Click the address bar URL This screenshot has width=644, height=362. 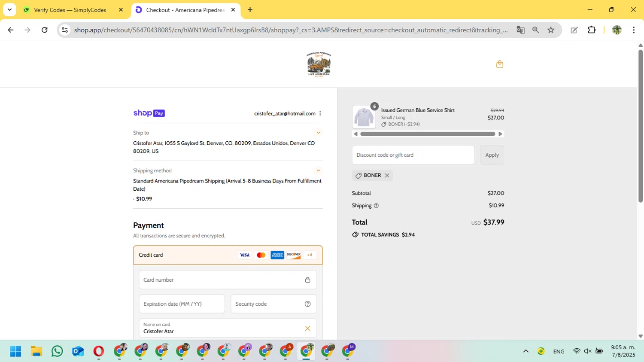(x=291, y=30)
